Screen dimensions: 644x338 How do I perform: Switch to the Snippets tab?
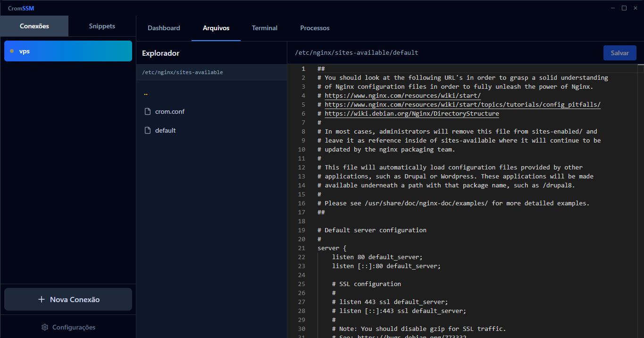(102, 26)
